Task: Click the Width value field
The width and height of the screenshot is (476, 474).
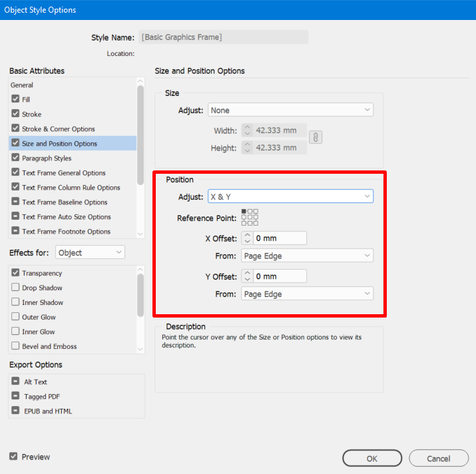Action: 280,130
